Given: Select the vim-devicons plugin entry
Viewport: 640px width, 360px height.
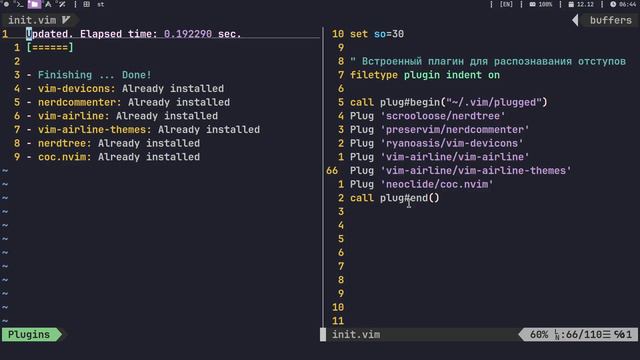Looking at the screenshot, I should click(125, 89).
